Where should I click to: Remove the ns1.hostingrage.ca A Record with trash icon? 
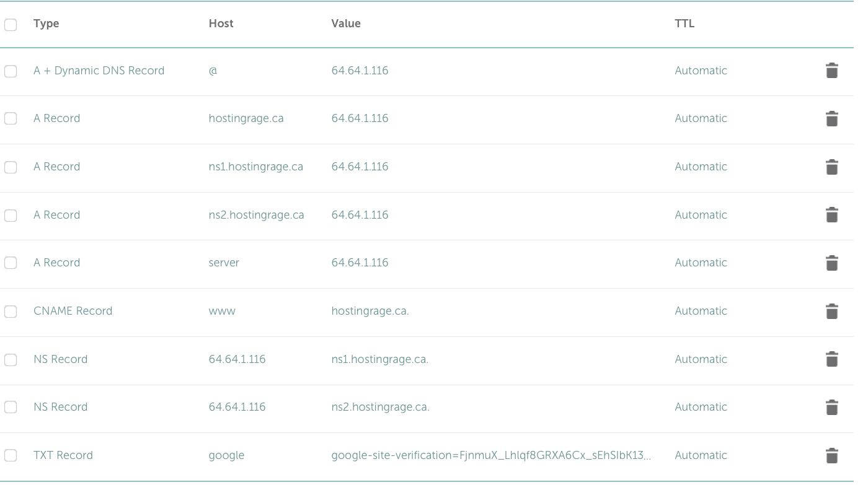pos(832,167)
